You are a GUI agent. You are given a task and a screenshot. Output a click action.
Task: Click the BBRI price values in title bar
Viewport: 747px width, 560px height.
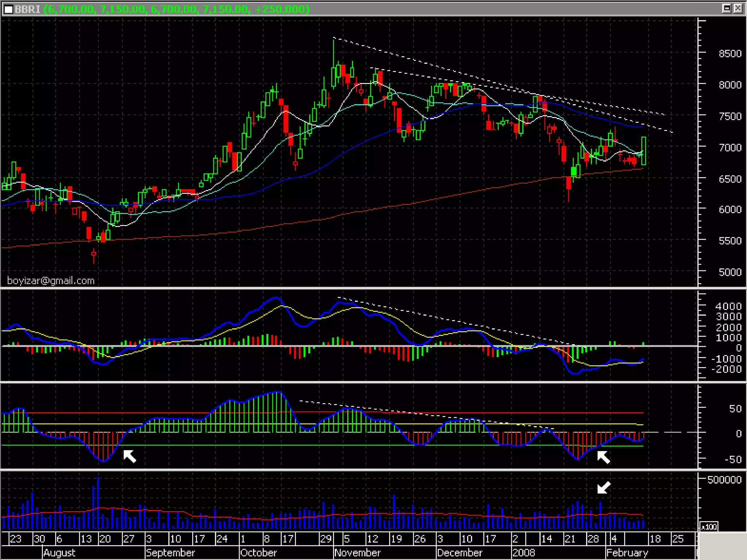[177, 9]
